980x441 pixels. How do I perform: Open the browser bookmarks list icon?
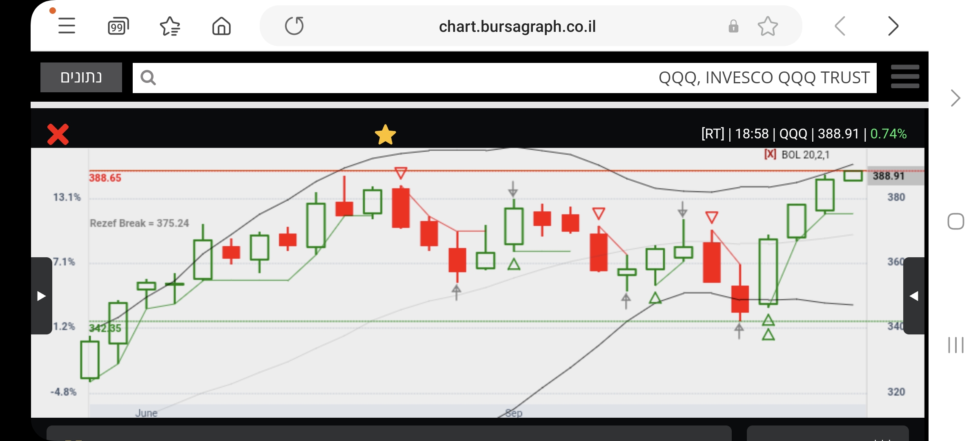(x=170, y=27)
